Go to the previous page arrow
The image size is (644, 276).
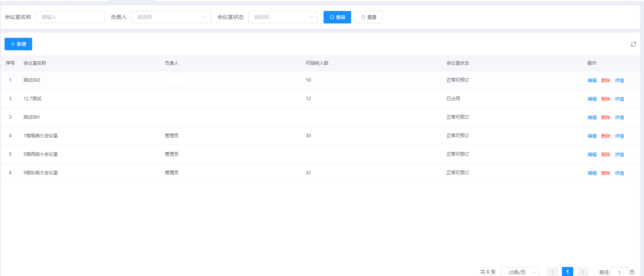tap(552, 272)
